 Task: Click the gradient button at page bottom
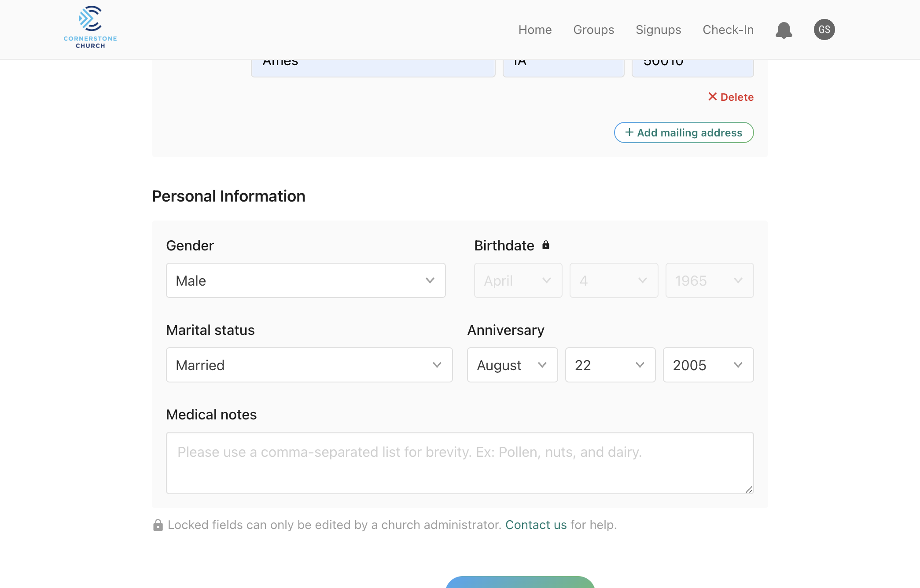[x=520, y=582]
